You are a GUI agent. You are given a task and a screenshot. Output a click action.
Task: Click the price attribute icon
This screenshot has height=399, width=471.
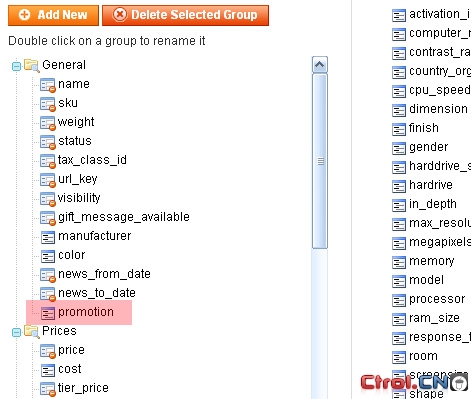pos(48,351)
